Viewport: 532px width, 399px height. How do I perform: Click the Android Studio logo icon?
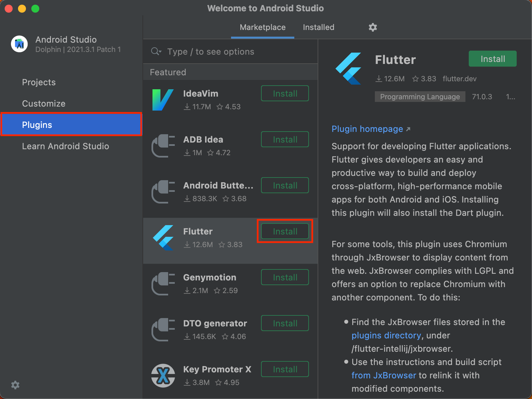(x=19, y=44)
